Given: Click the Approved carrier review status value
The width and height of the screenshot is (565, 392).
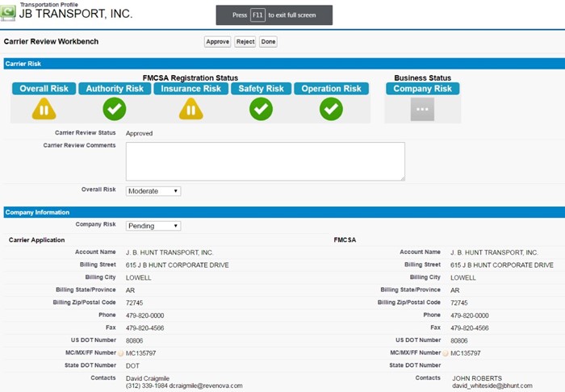Looking at the screenshot, I should (139, 133).
